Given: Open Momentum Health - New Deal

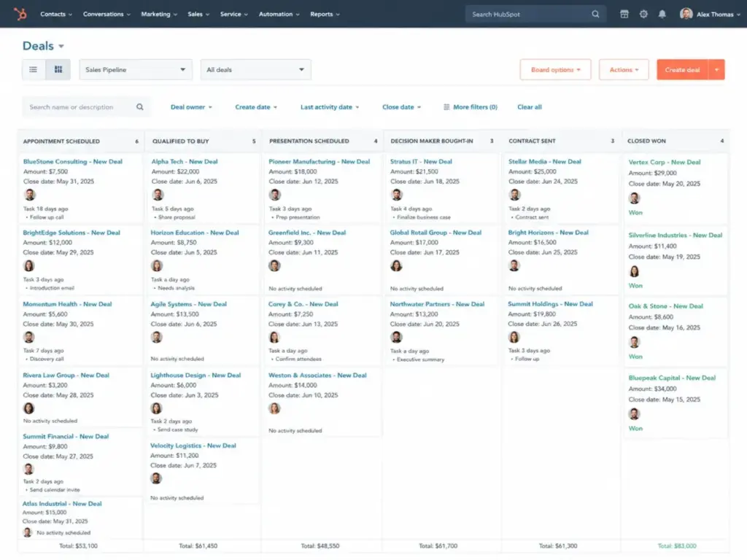Looking at the screenshot, I should 67,304.
